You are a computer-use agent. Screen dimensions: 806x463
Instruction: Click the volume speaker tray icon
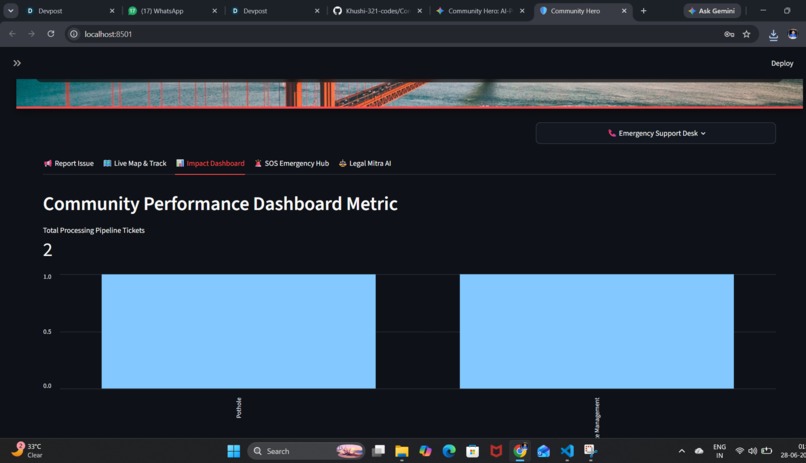[753, 451]
